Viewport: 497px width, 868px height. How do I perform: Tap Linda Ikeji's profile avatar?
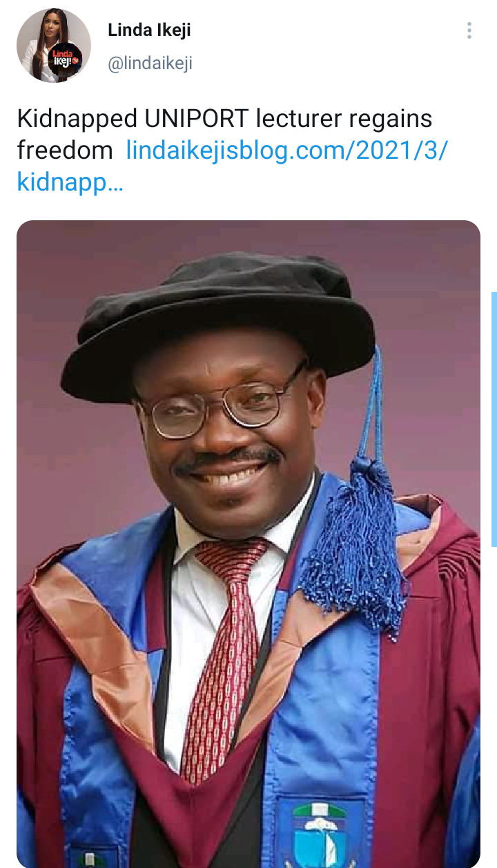pos(54,46)
